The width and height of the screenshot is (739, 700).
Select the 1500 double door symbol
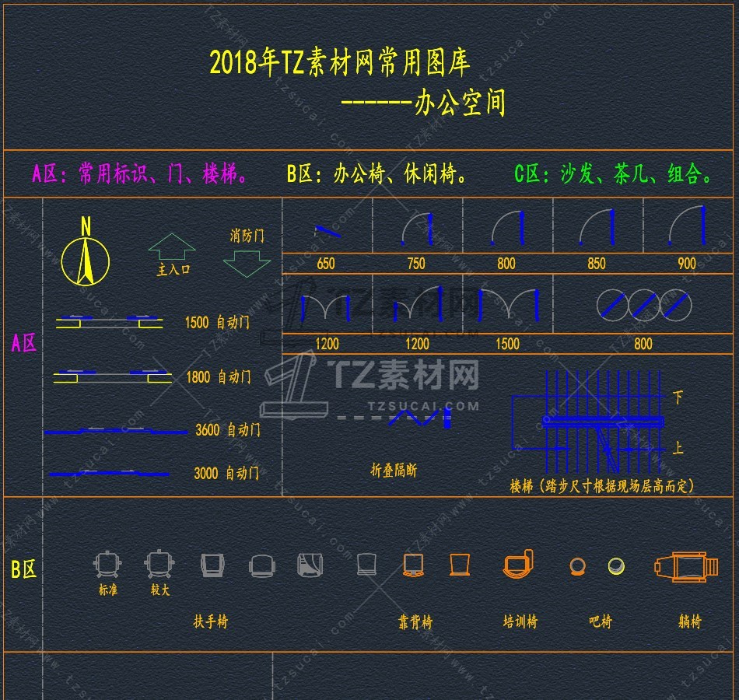pos(508,304)
